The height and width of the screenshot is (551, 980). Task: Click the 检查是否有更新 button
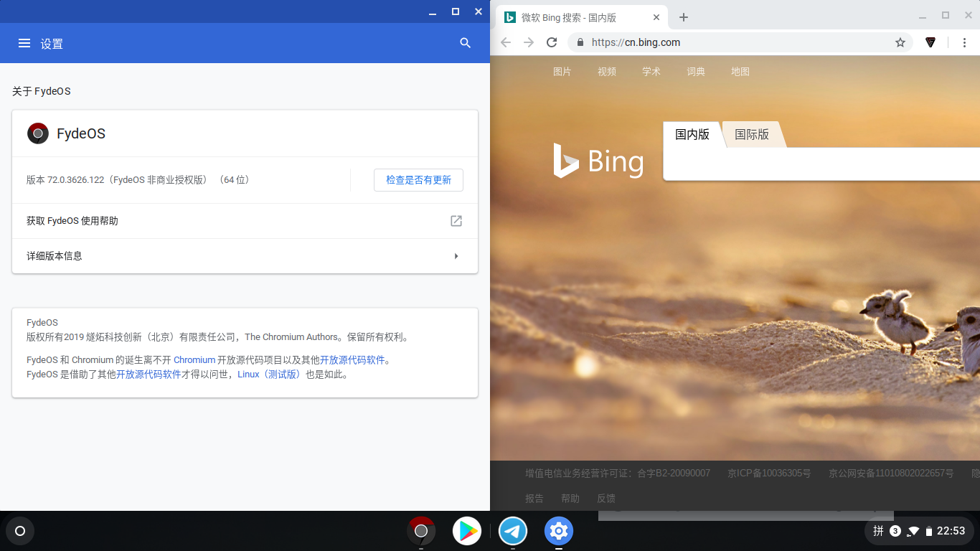tap(418, 180)
